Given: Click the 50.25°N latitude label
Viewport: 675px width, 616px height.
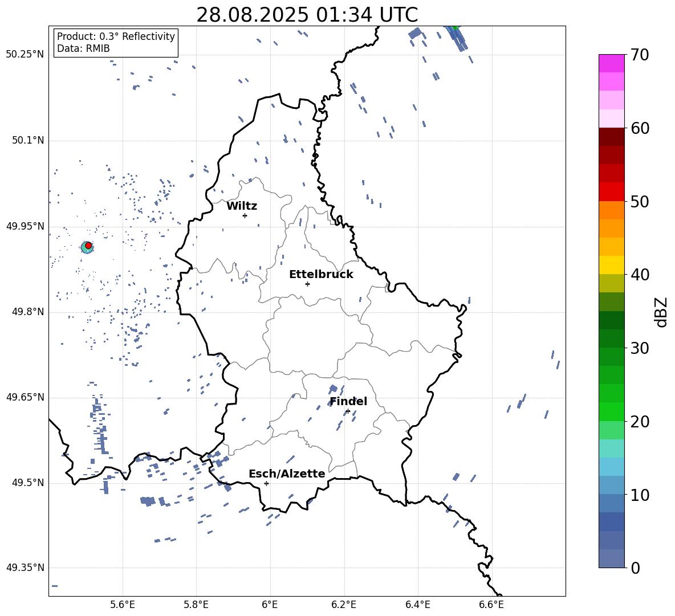Looking at the screenshot, I should [25, 55].
